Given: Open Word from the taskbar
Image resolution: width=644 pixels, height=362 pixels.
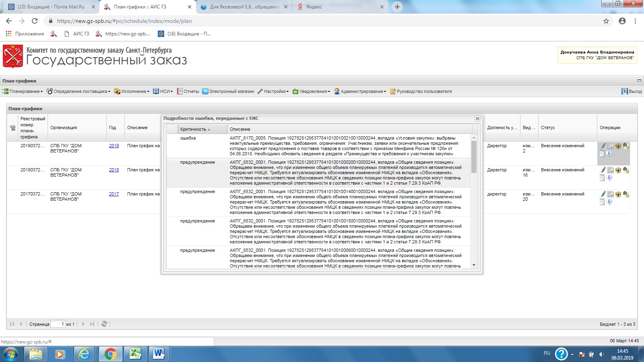Looking at the screenshot, I should tap(159, 354).
